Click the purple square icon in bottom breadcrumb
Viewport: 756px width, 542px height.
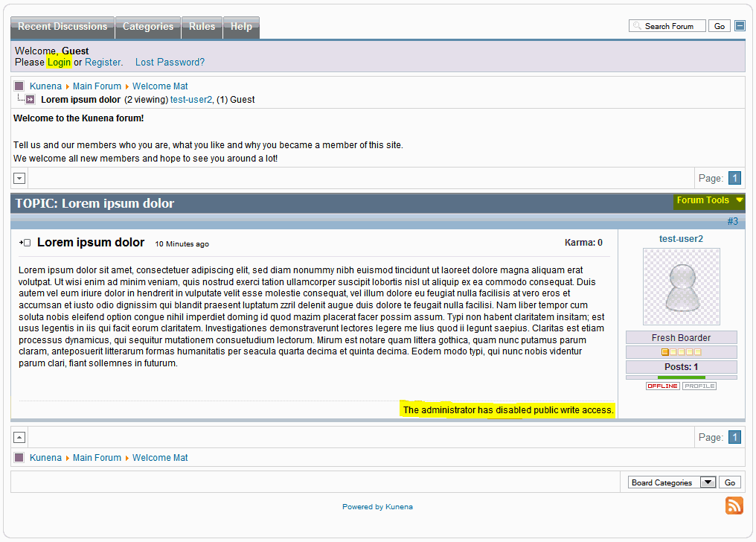pyautogui.click(x=19, y=458)
